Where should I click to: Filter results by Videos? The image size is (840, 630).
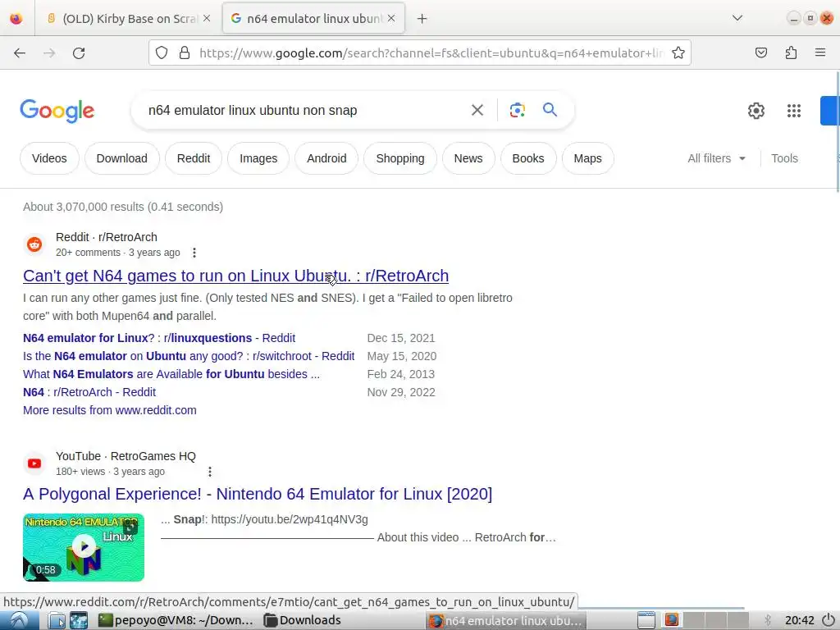tap(49, 158)
